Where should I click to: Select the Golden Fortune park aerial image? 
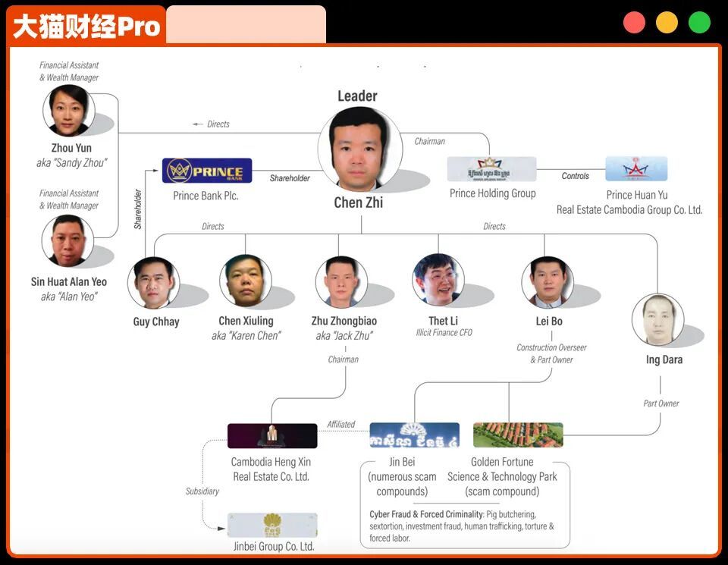(518, 435)
